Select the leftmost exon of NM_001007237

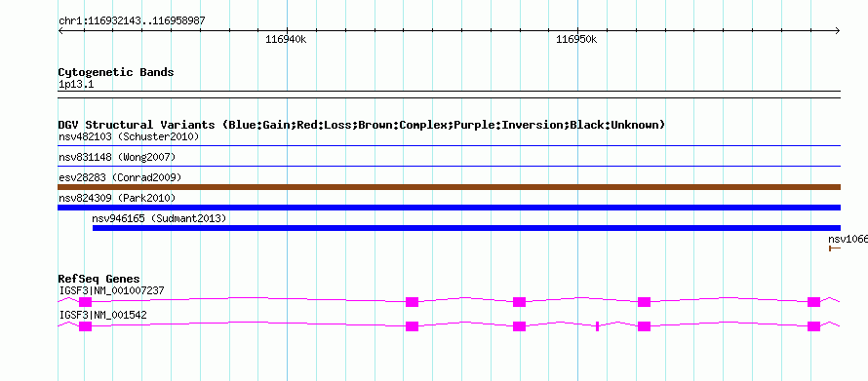click(85, 302)
